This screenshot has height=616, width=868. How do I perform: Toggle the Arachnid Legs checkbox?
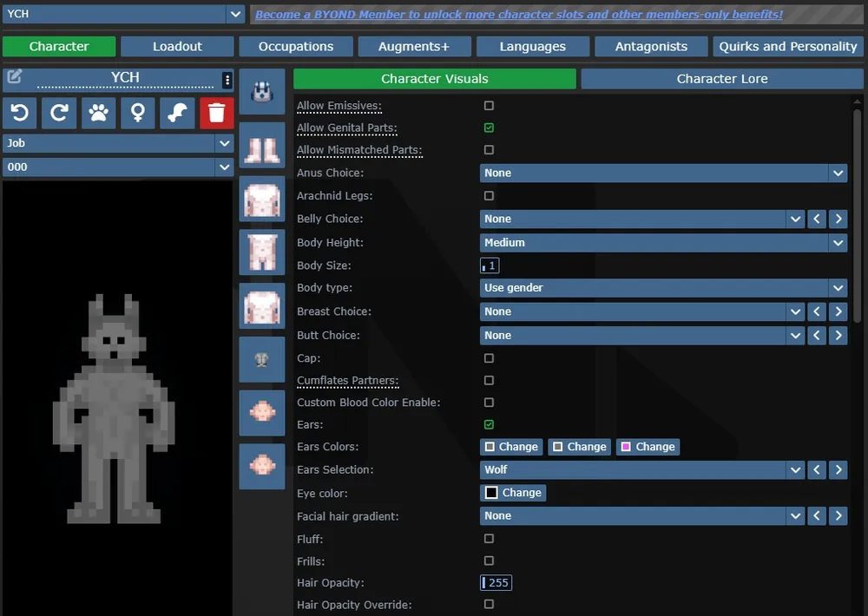point(489,195)
